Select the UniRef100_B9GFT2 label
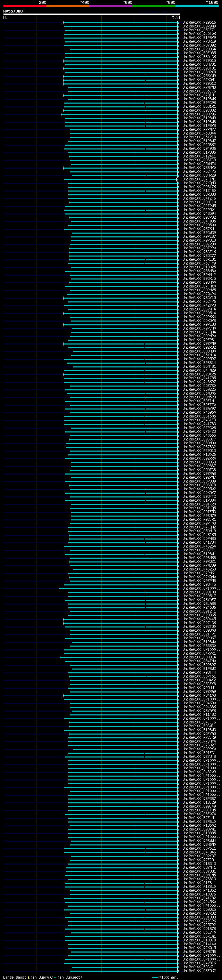Screen dimensions: 222x980 [x=199, y=496]
